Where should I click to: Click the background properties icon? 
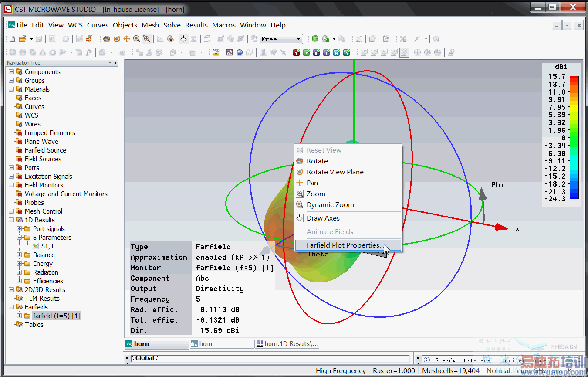pyautogui.click(x=230, y=53)
